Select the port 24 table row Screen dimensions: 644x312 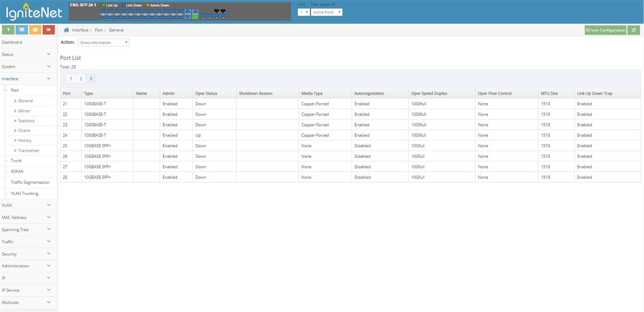(x=350, y=135)
